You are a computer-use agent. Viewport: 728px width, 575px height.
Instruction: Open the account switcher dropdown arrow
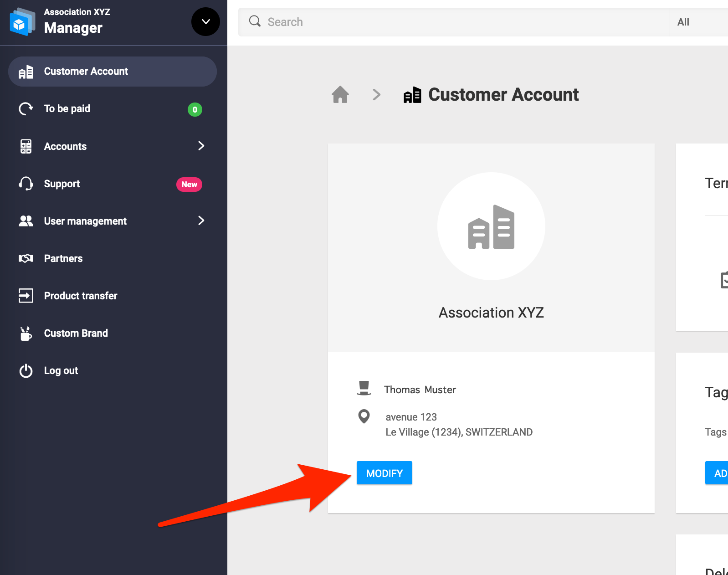205,21
